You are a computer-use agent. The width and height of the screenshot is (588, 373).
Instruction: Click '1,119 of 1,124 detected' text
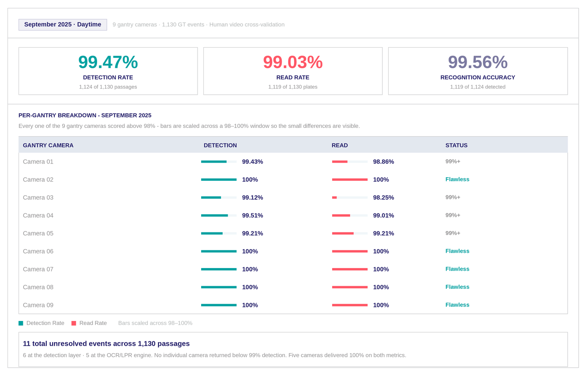point(478,87)
